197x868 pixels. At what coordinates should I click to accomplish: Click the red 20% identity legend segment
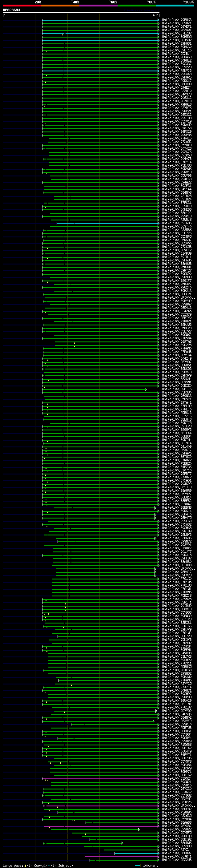(x=22, y=6)
